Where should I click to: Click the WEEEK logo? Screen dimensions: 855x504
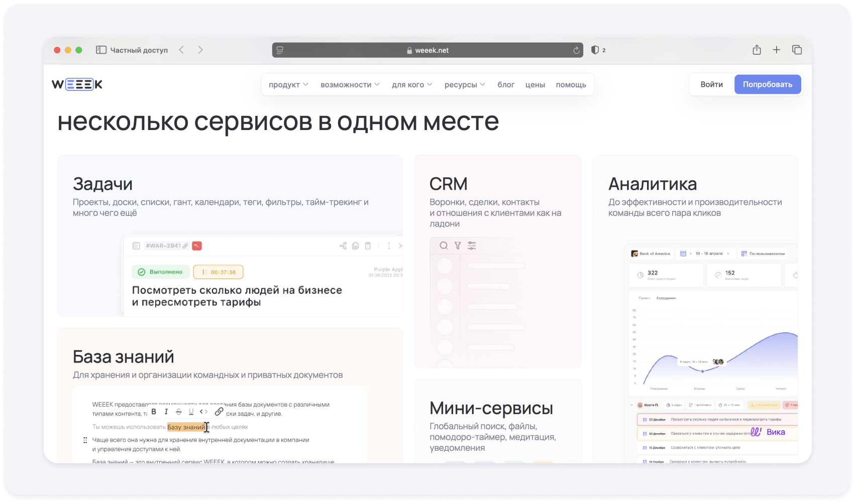77,84
